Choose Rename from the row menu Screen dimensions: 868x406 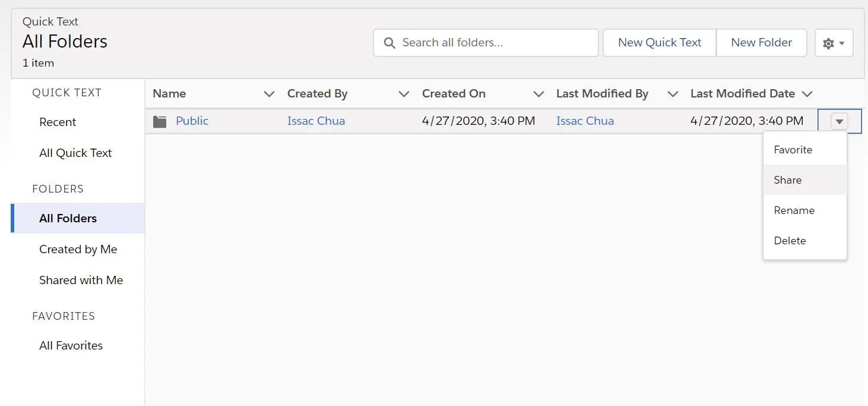click(804, 210)
